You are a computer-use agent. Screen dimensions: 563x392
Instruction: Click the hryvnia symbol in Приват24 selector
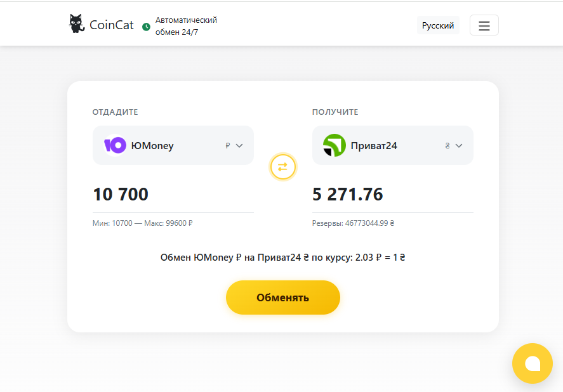[447, 145]
